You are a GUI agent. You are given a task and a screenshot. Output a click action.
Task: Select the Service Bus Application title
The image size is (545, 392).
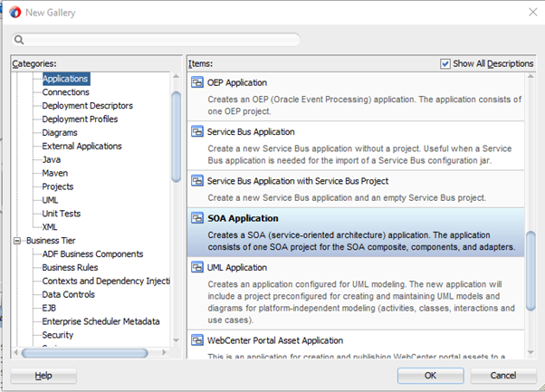pyautogui.click(x=251, y=132)
